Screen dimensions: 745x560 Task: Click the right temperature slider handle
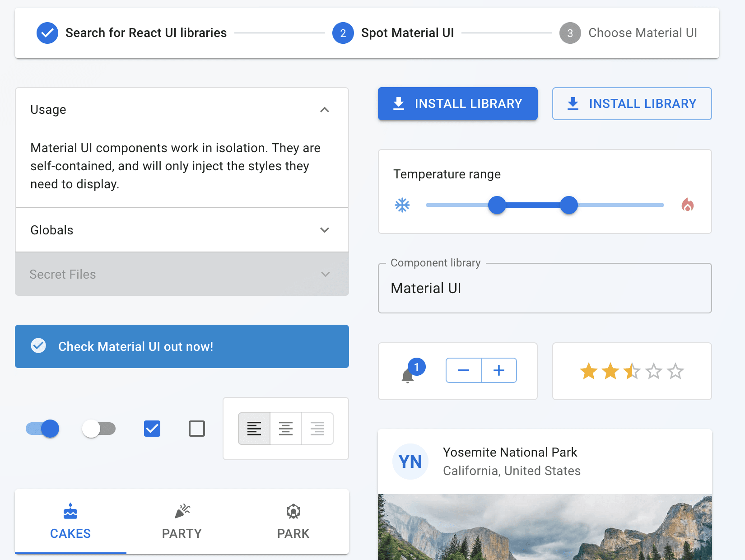pos(569,205)
